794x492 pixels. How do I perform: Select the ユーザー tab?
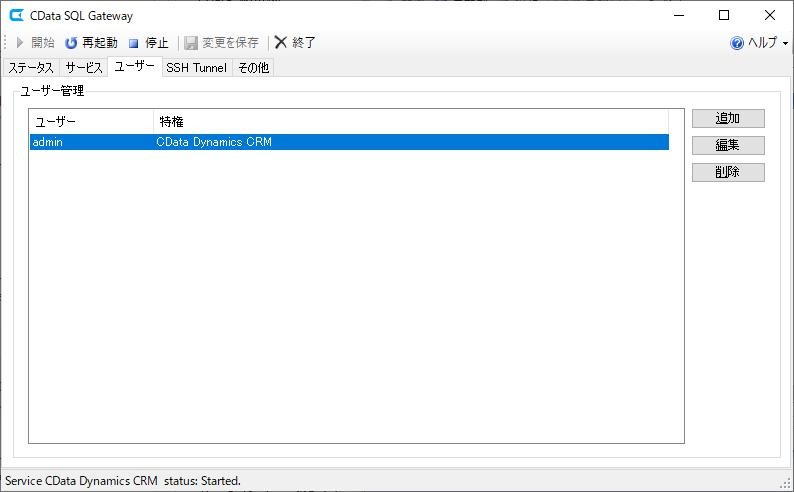pos(135,66)
